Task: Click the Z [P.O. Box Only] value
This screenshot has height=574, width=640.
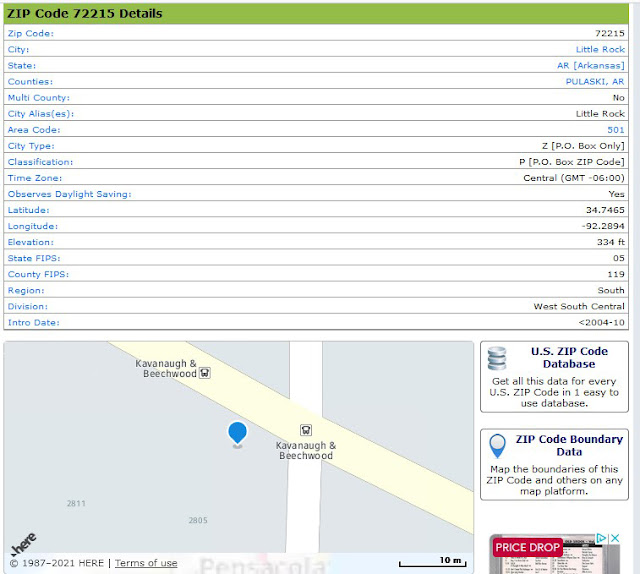Action: click(x=583, y=146)
